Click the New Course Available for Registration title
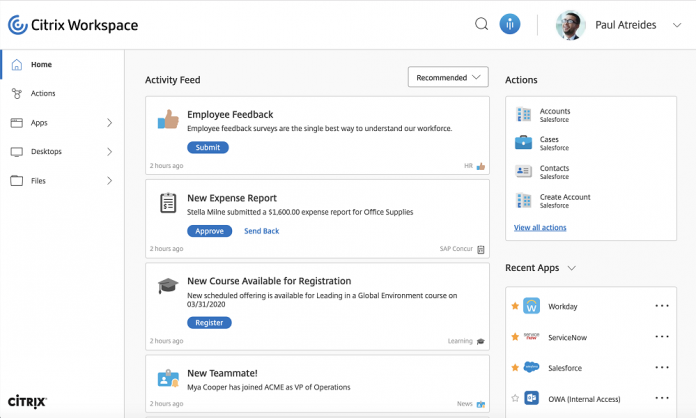 tap(269, 281)
